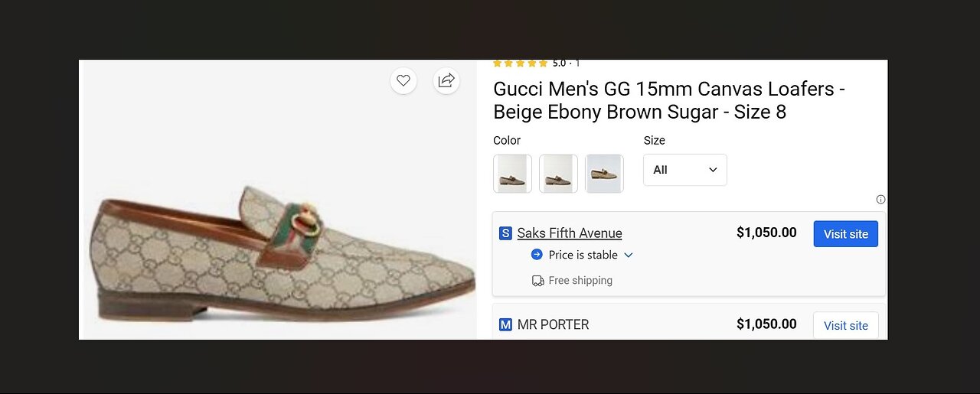Expand the 'Price is stable' chevron
Image resolution: width=980 pixels, height=394 pixels.
(x=629, y=255)
